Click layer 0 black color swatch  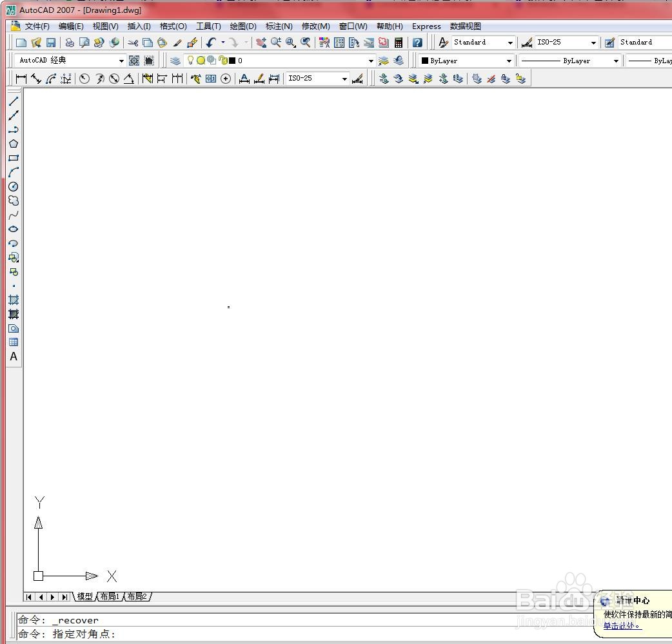coord(232,61)
